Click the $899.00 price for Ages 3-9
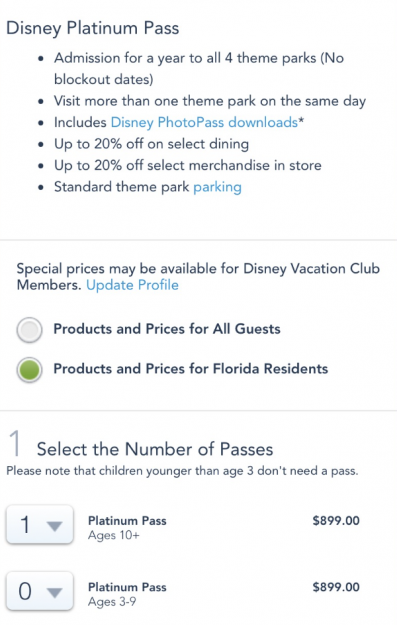This screenshot has height=625, width=397. click(336, 587)
